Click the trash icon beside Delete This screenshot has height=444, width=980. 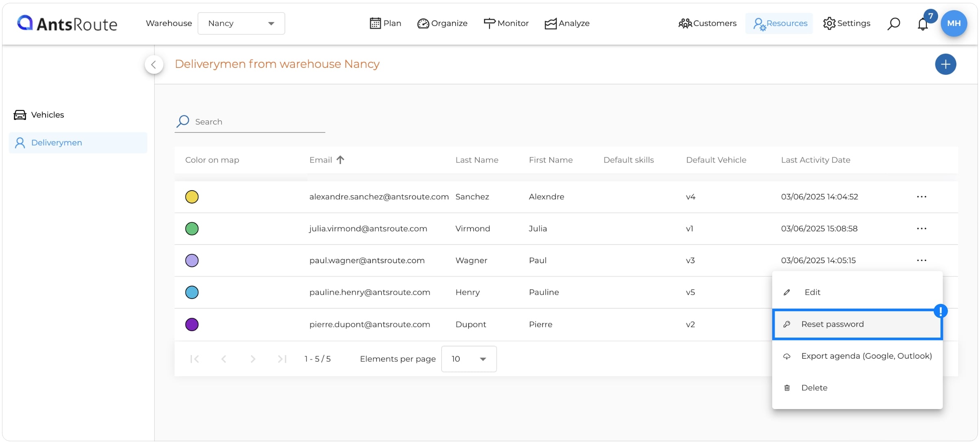coord(787,388)
